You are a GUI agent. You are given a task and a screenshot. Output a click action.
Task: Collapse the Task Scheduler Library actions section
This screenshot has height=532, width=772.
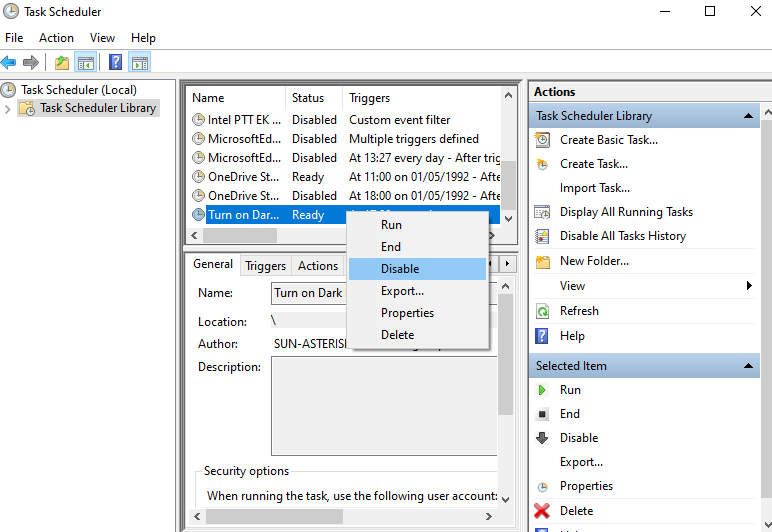click(748, 116)
